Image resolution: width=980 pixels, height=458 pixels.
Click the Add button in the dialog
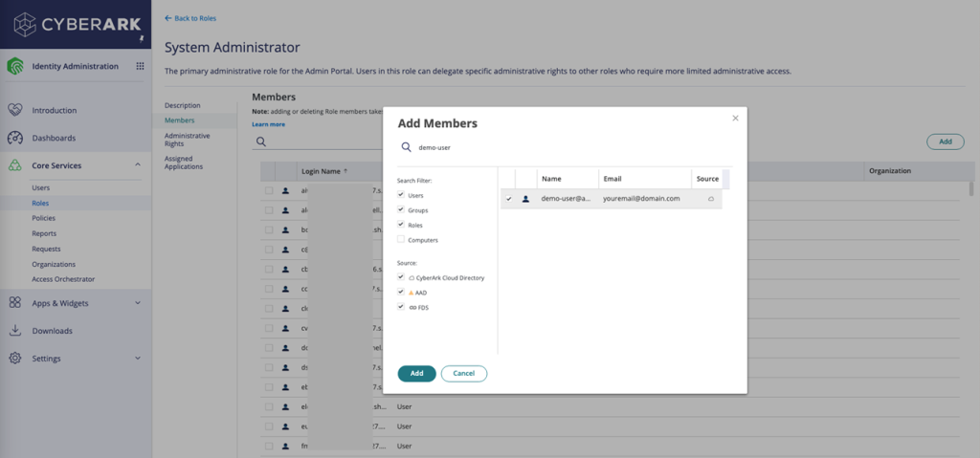coord(417,374)
